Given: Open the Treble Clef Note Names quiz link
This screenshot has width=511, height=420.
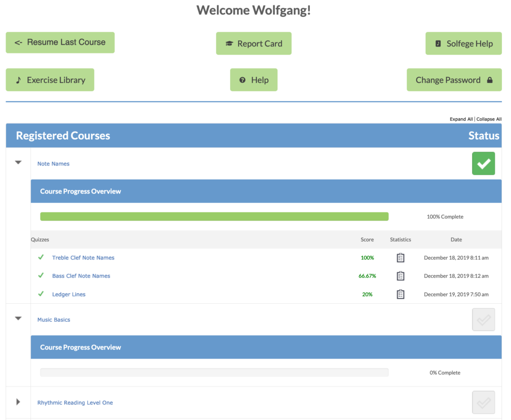Looking at the screenshot, I should pyautogui.click(x=83, y=258).
